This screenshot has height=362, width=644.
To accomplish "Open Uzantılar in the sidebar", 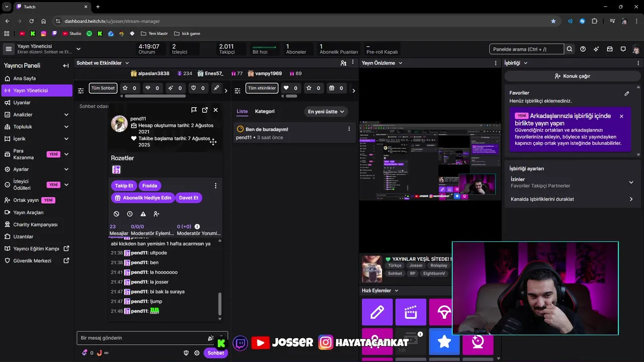I will click(x=36, y=237).
